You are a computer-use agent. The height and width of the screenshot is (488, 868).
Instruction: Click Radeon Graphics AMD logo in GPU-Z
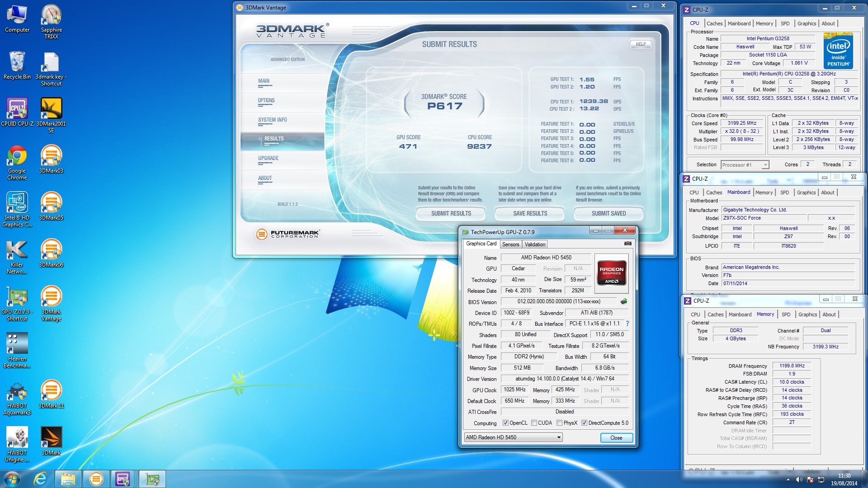(x=611, y=273)
